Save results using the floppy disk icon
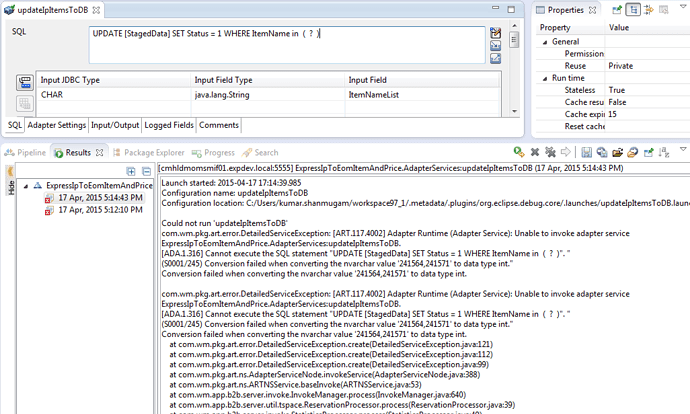 586,152
